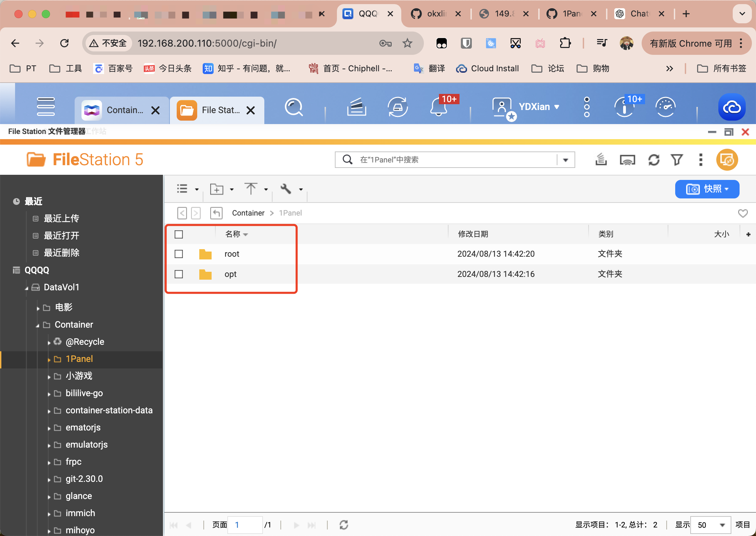Viewport: 756px width, 536px height.
Task: Click the create new folder icon
Action: (217, 189)
